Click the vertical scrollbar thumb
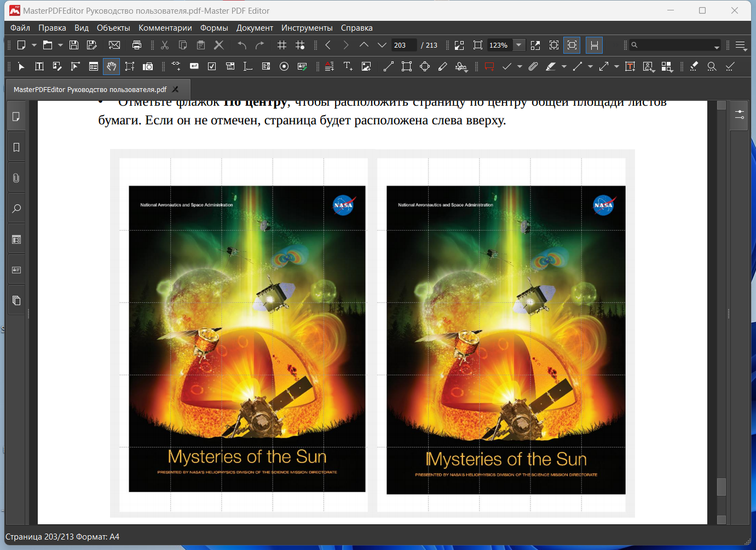Viewport: 756px width, 550px height. [722, 487]
